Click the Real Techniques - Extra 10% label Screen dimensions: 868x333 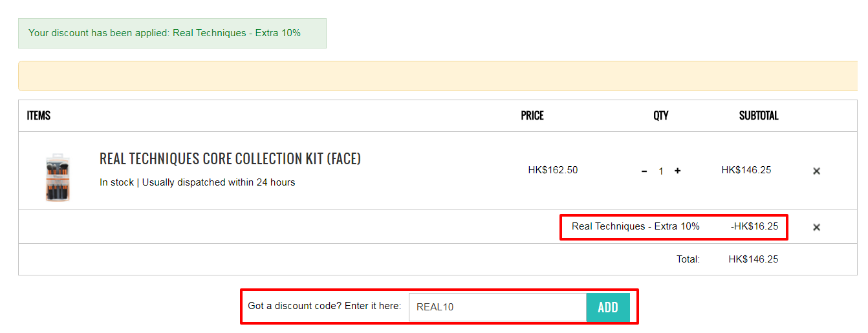click(x=636, y=226)
